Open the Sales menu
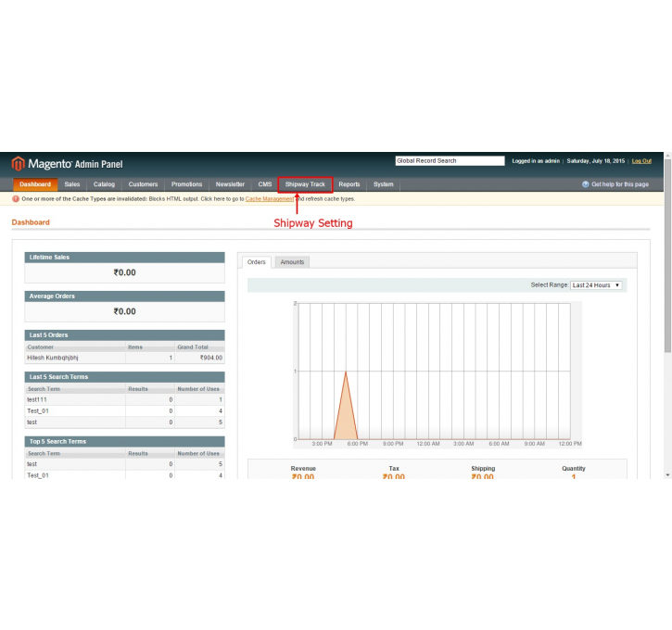 [72, 184]
